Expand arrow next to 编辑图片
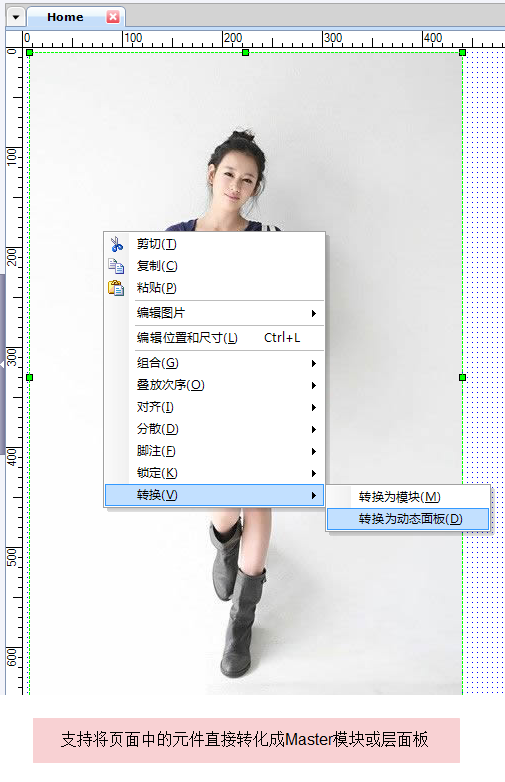The image size is (505, 782). point(314,313)
